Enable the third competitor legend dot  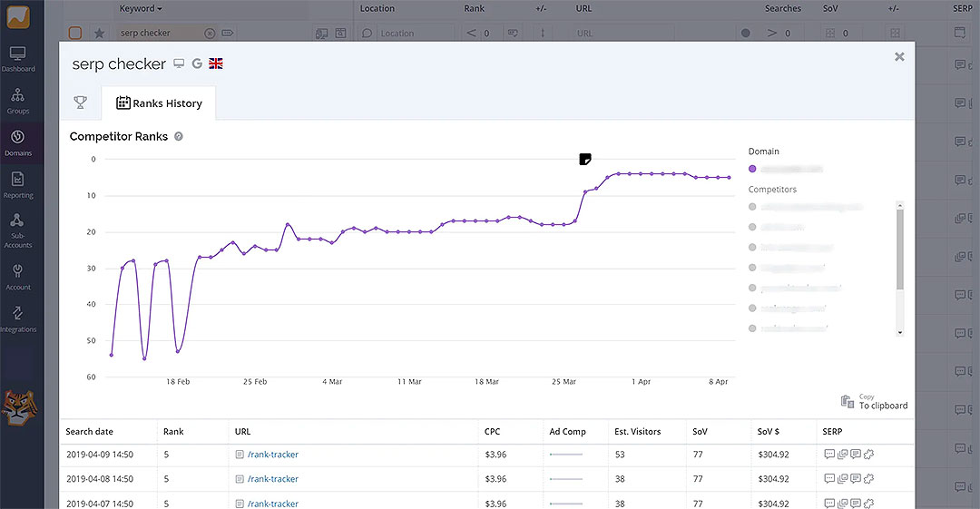[x=752, y=247]
